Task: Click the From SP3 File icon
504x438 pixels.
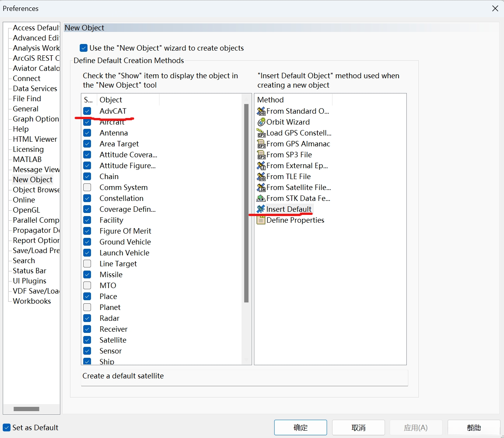Action: click(261, 155)
